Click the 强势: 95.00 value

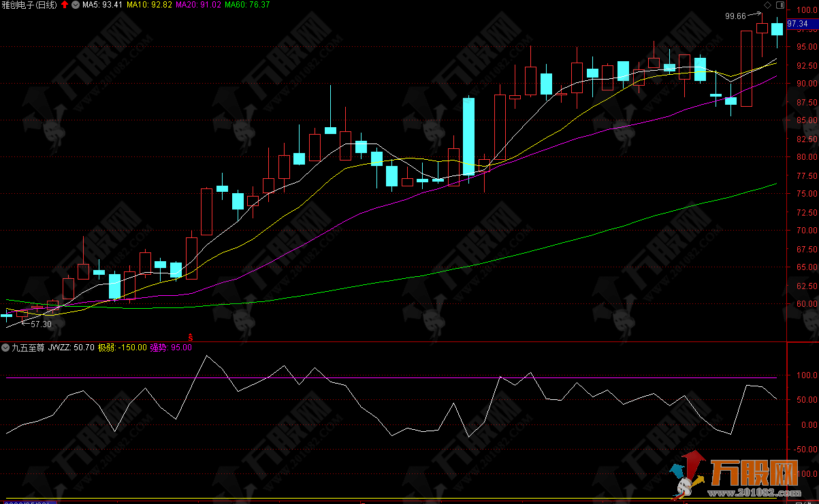[171, 348]
